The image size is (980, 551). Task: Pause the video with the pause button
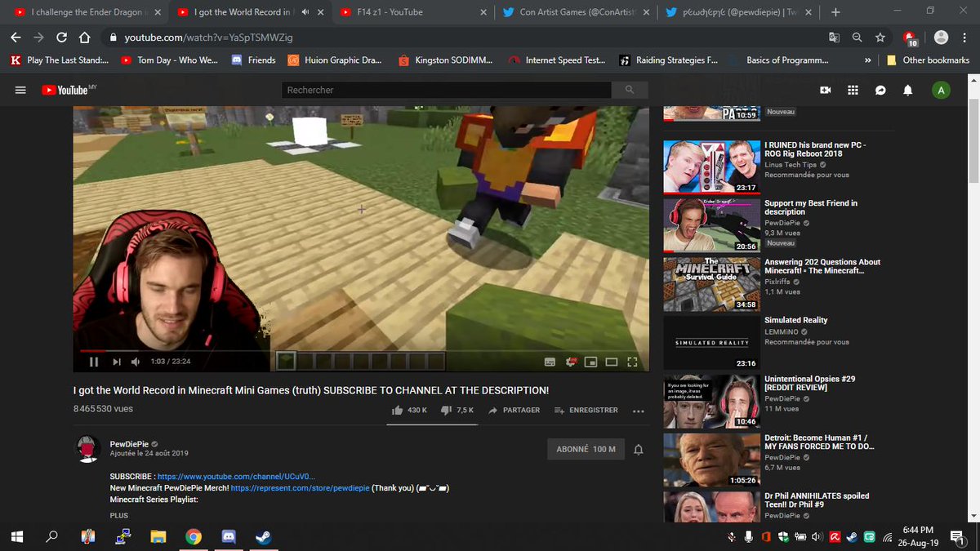click(x=94, y=362)
